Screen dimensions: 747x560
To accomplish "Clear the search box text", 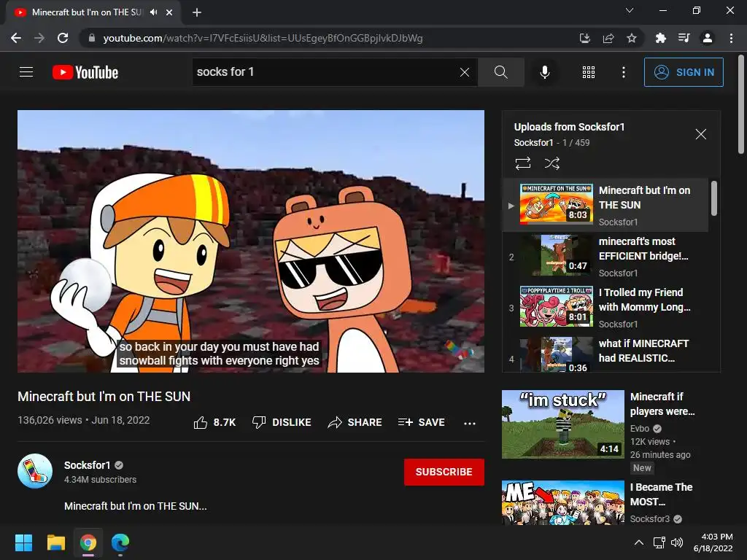I will click(465, 72).
